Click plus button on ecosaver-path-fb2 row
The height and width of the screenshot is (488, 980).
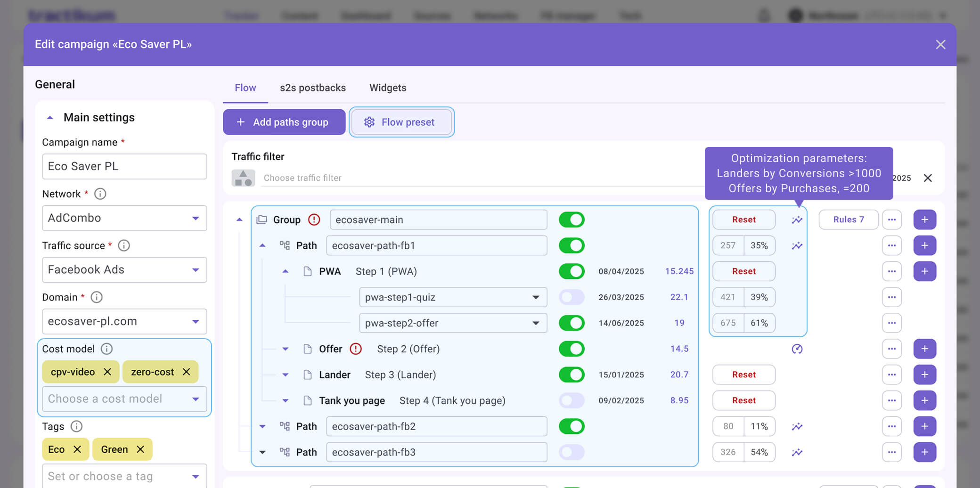[x=924, y=426]
